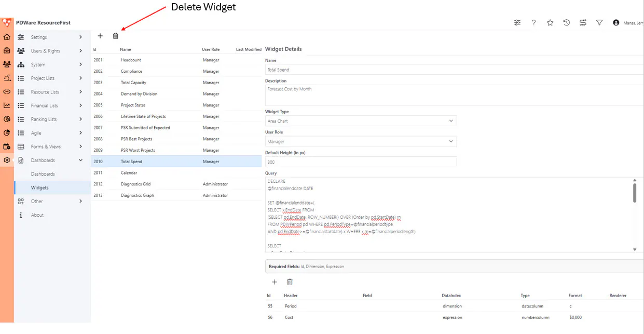Select the Diagnostics Grid widget row
644x334 pixels.
[x=176, y=184]
